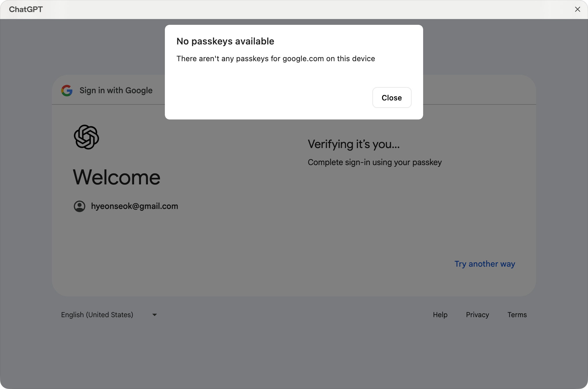Click Complete sign-in using your passkey text
The height and width of the screenshot is (389, 588).
[x=374, y=162]
